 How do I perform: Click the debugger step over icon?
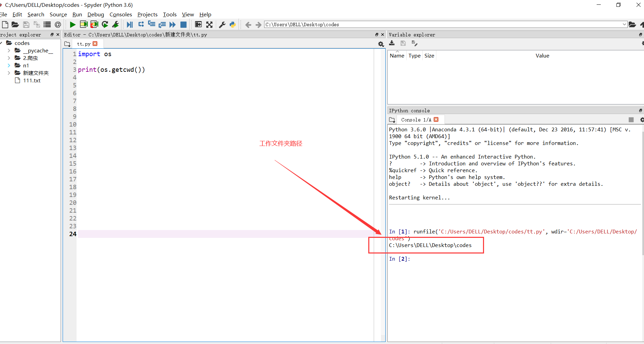(141, 24)
